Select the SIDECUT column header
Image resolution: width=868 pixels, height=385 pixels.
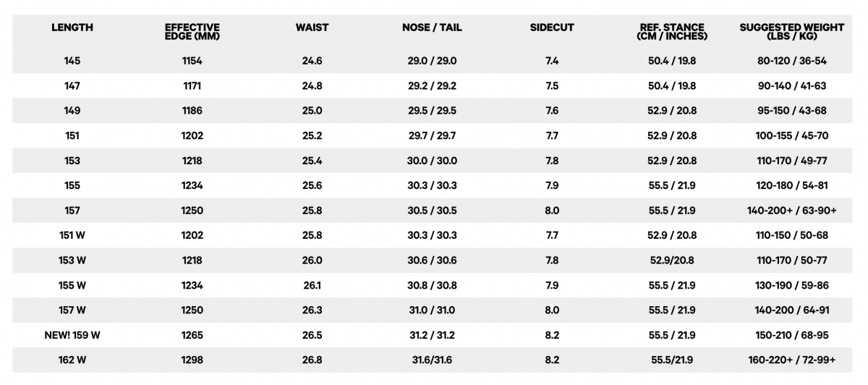click(x=552, y=27)
